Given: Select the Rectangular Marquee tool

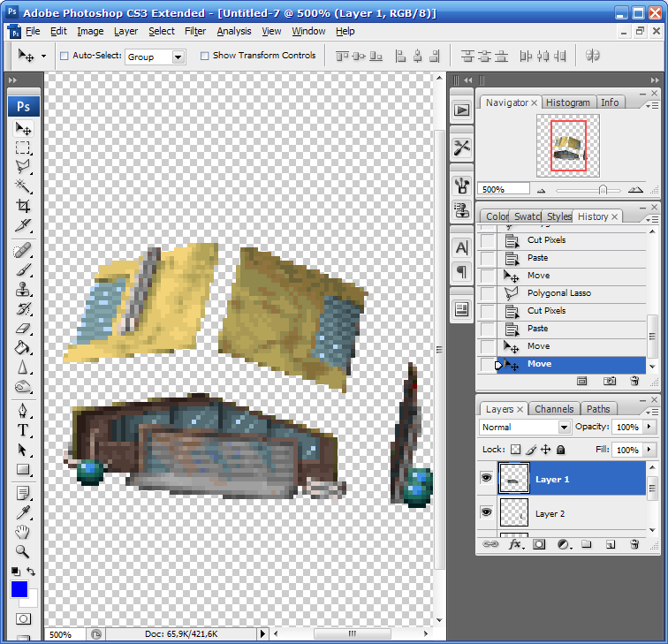Looking at the screenshot, I should 23,148.
